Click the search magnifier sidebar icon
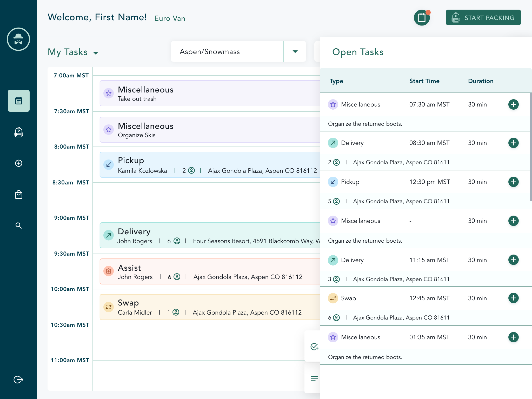The height and width of the screenshot is (399, 532). 19,225
